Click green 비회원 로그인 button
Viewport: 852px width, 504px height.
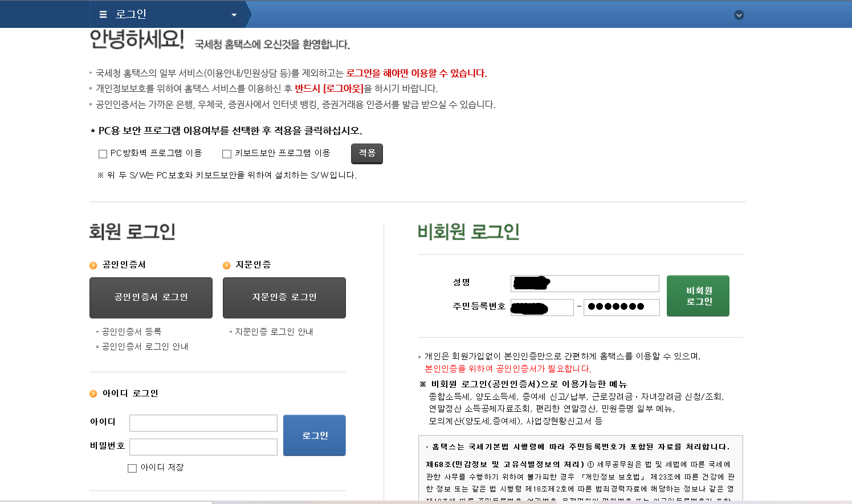click(698, 296)
